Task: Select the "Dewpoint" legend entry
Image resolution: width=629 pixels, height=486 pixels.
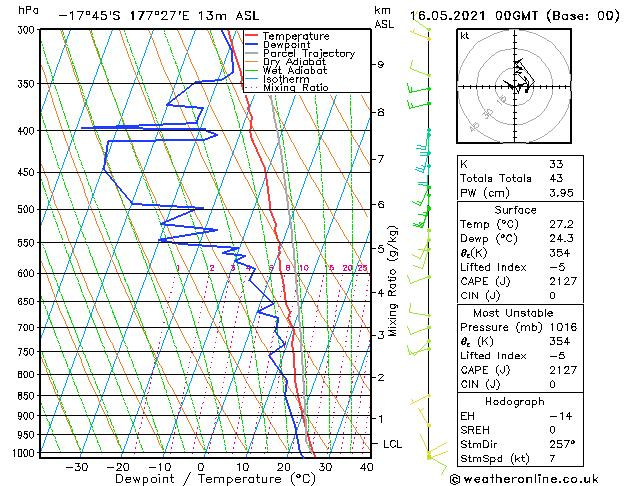Action: (x=286, y=45)
